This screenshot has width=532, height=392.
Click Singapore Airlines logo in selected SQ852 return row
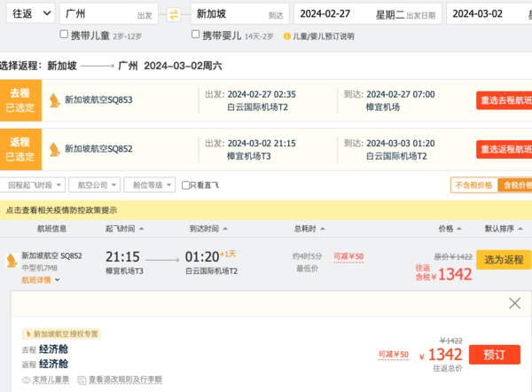[54, 149]
